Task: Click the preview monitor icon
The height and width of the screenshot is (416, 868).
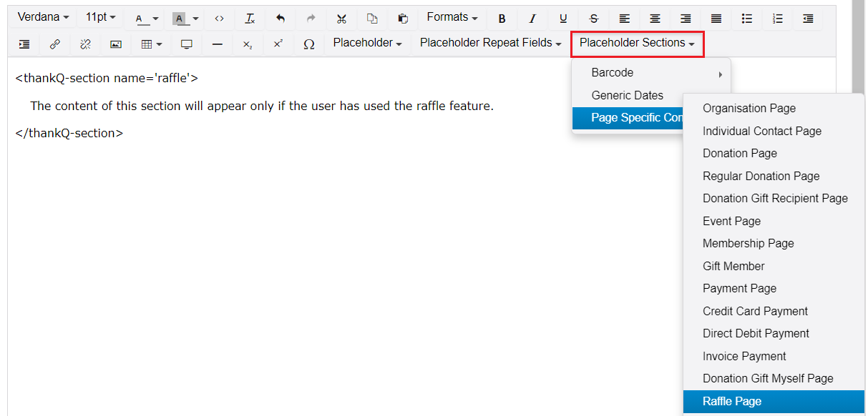Action: tap(187, 44)
